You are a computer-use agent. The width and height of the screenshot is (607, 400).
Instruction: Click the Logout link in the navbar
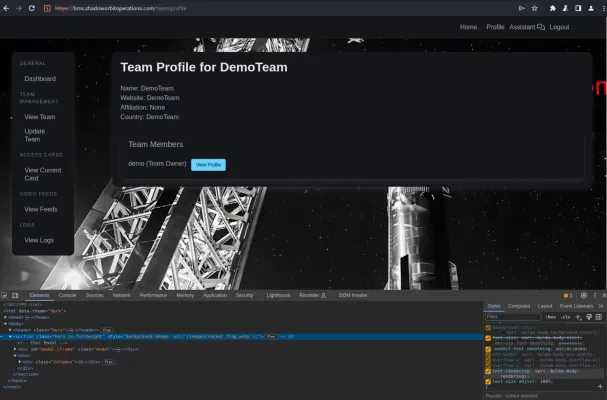coord(559,27)
